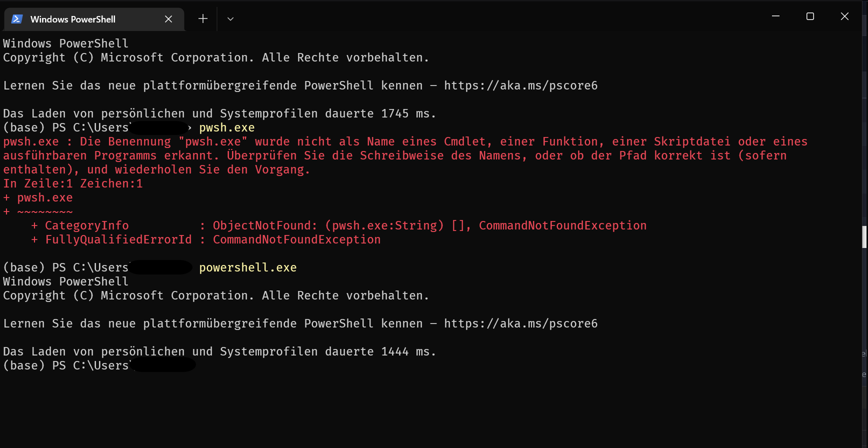Select the Windows PowerShell tab
Screen dimensions: 868x448
[80, 19]
